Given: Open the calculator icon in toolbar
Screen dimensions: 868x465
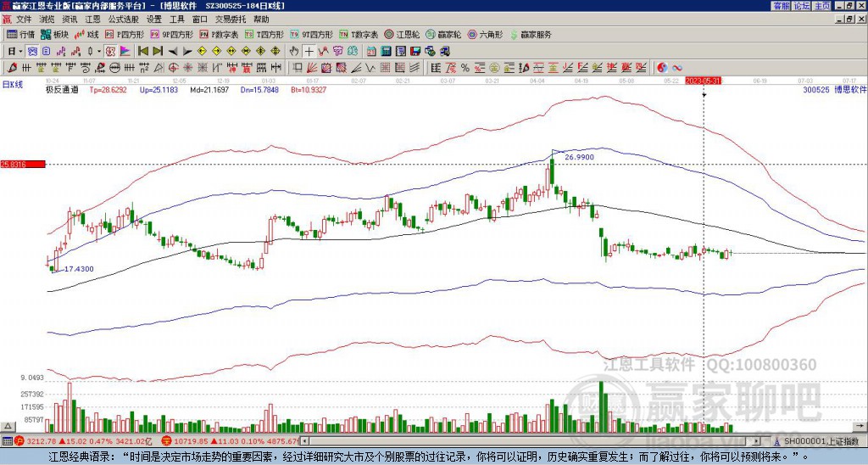Looking at the screenshot, I should 386,52.
